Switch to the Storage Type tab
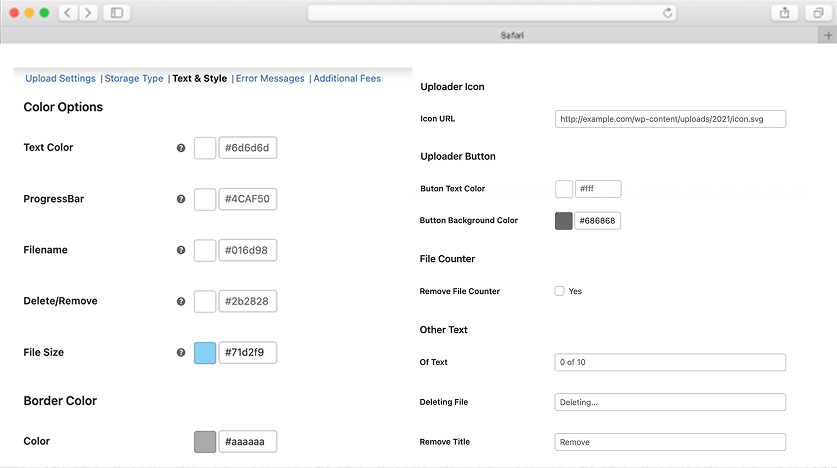Viewport: 837px width, 468px height. [x=134, y=78]
